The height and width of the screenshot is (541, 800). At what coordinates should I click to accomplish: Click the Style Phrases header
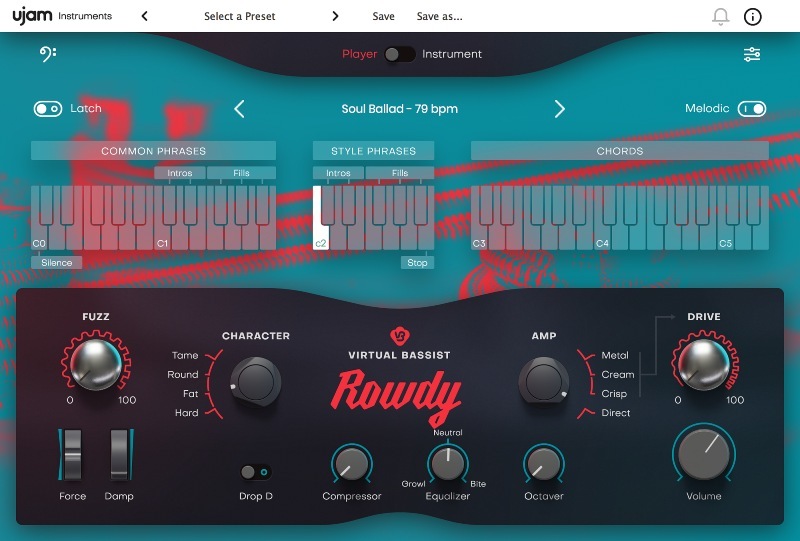click(373, 151)
